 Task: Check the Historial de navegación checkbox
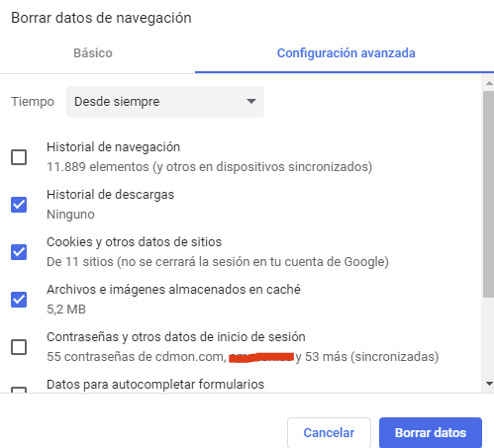pos(19,157)
